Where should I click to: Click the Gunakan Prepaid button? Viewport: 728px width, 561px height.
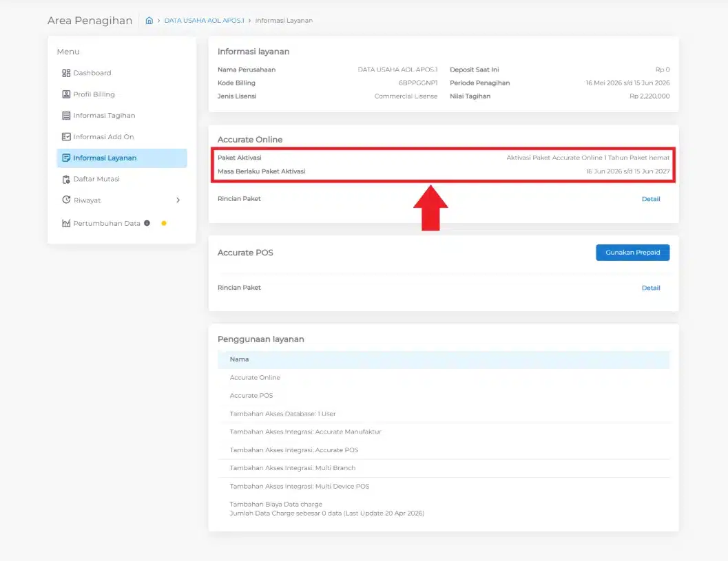click(x=632, y=253)
